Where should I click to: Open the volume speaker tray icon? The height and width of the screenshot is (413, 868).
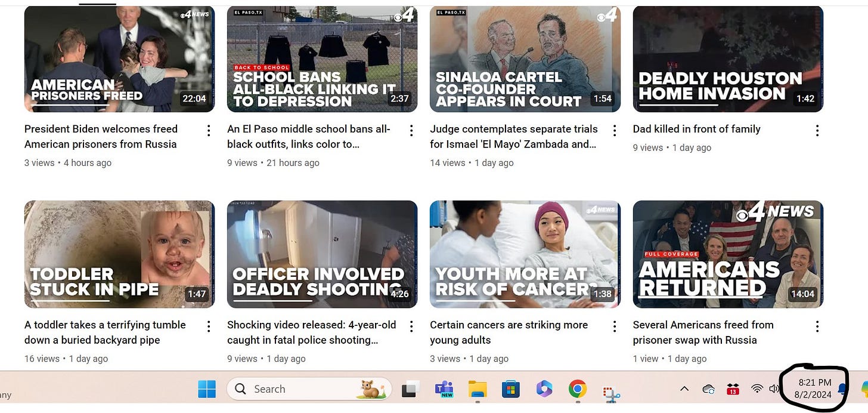pyautogui.click(x=774, y=389)
